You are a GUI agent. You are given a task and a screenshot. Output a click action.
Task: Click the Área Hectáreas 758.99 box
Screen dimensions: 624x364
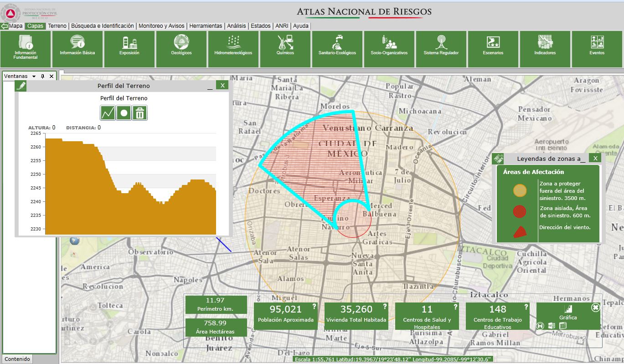pyautogui.click(x=216, y=327)
